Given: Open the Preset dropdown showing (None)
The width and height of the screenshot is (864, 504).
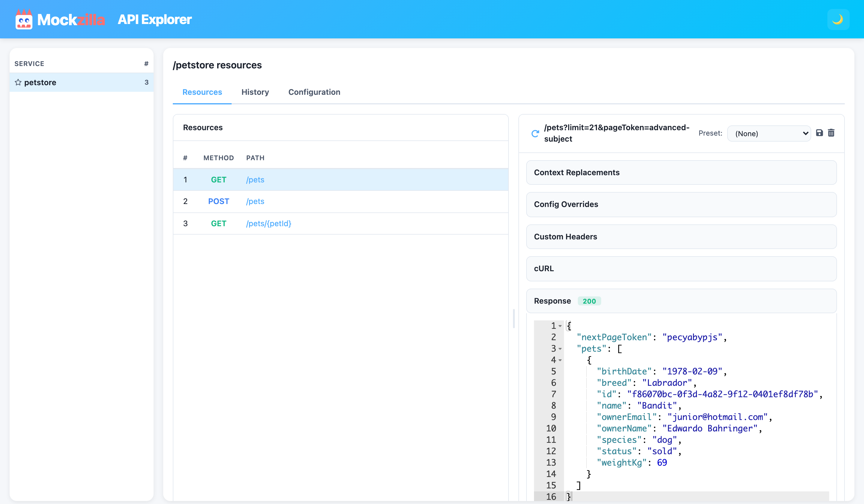Looking at the screenshot, I should [769, 133].
